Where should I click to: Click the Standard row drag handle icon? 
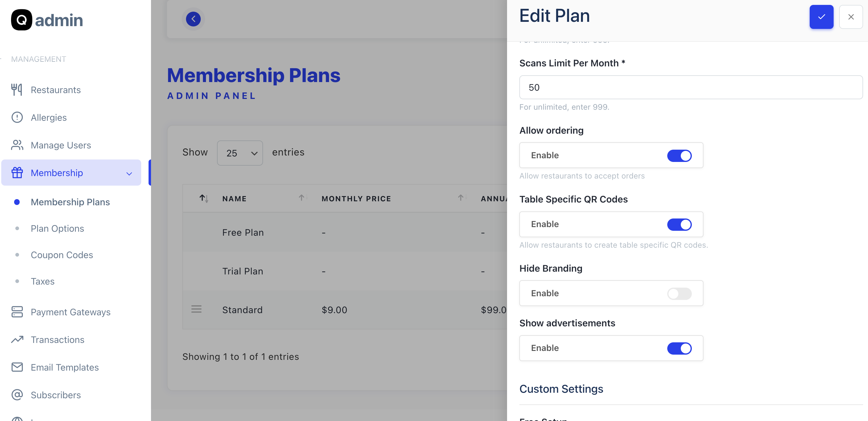tap(196, 309)
